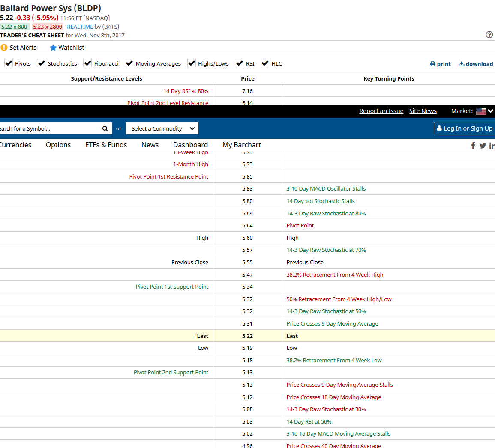Open the Facebook share icon
This screenshot has width=495, height=448.
coord(473,146)
